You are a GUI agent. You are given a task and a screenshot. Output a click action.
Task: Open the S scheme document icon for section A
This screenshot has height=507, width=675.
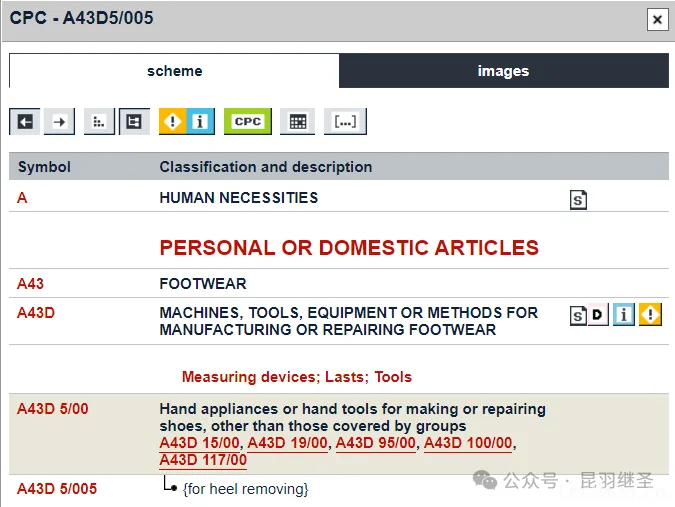pos(578,200)
